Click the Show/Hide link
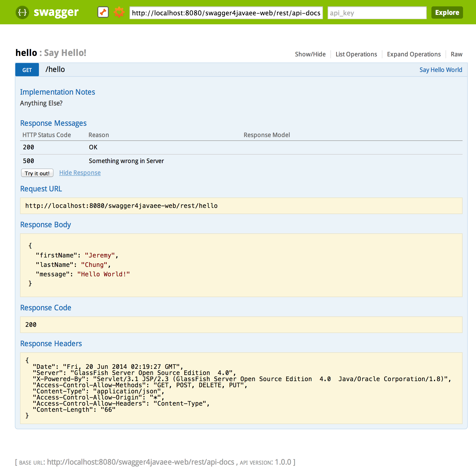The image size is (476, 467). 310,54
